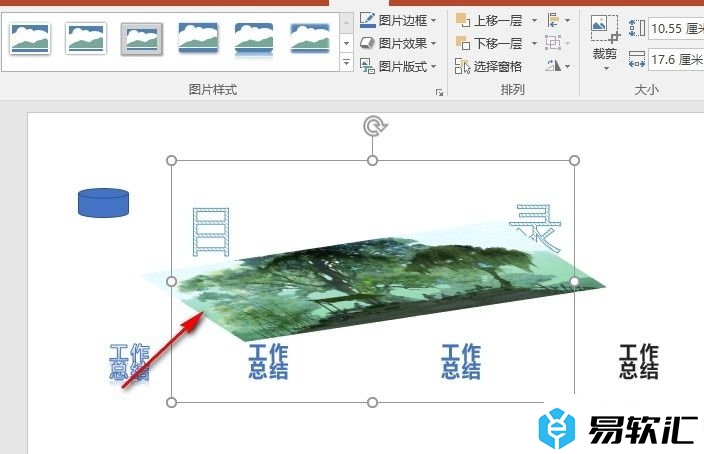
Task: Click 下移一层 send backward icon
Action: pyautogui.click(x=462, y=43)
